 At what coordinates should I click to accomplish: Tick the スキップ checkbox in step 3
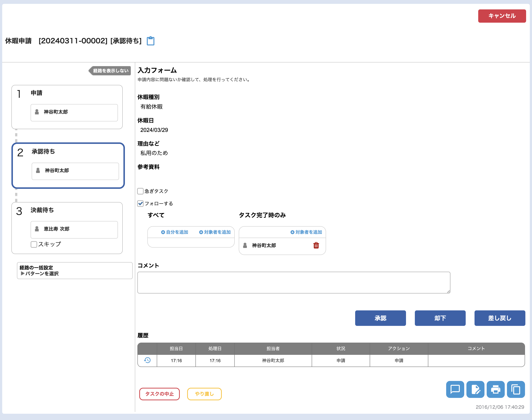34,244
